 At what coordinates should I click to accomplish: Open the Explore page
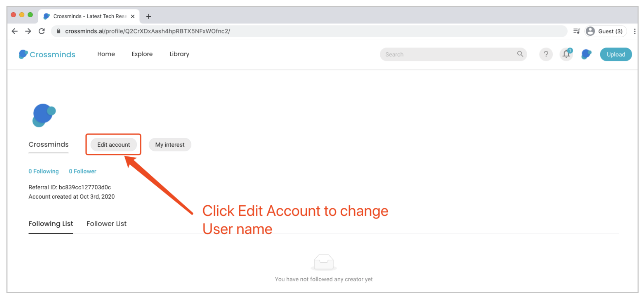click(x=142, y=54)
